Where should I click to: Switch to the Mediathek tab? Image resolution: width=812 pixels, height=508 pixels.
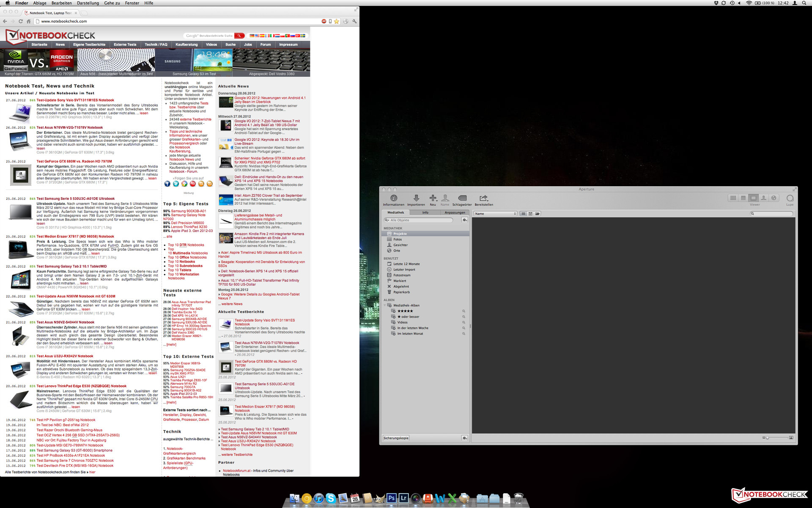click(x=396, y=213)
